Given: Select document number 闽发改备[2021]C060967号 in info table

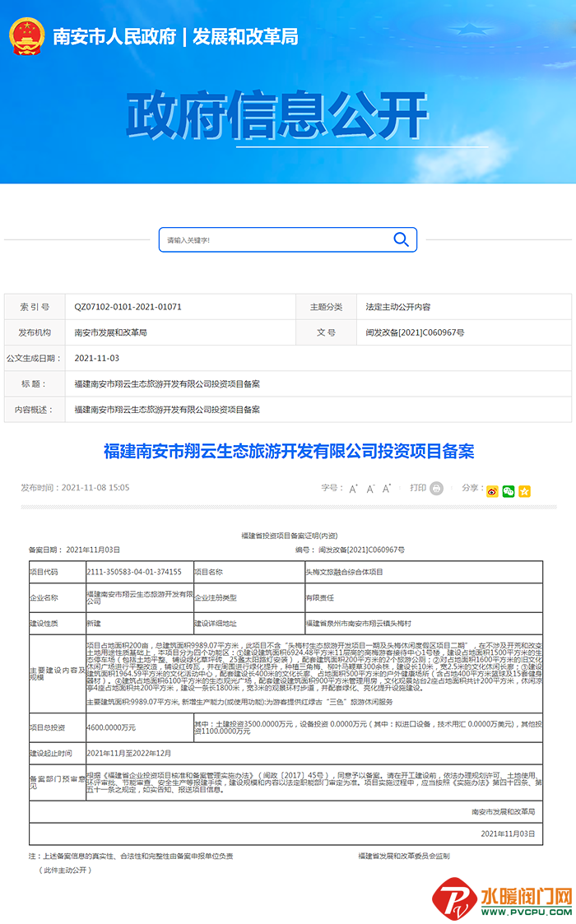Looking at the screenshot, I should coord(415,332).
